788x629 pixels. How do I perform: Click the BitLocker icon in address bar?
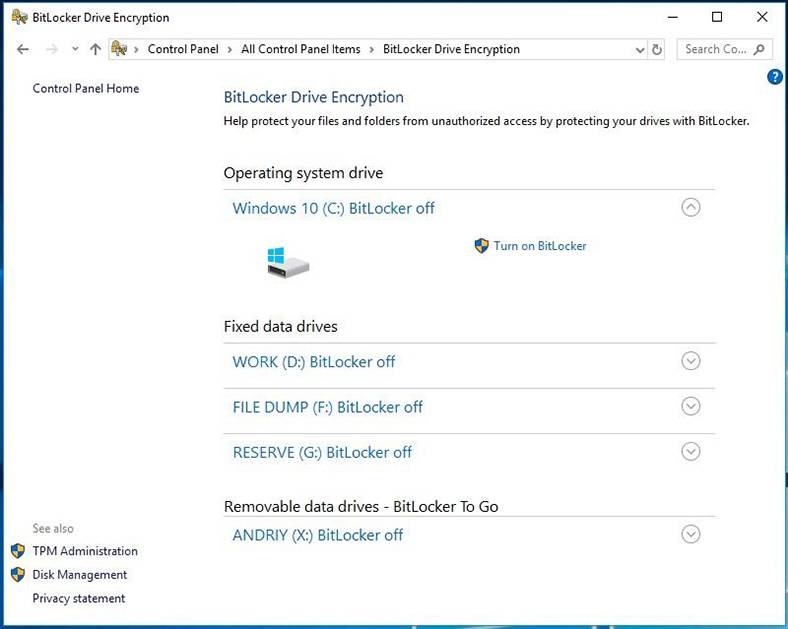point(119,49)
